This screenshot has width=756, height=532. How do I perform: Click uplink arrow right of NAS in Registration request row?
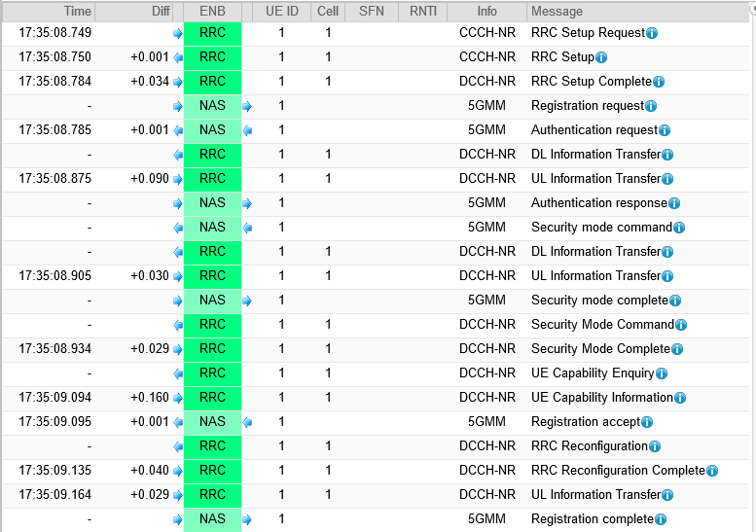247,106
